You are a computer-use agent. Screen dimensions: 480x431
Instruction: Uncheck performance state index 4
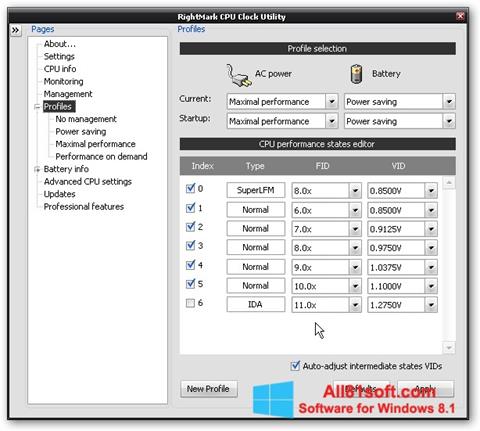point(190,265)
